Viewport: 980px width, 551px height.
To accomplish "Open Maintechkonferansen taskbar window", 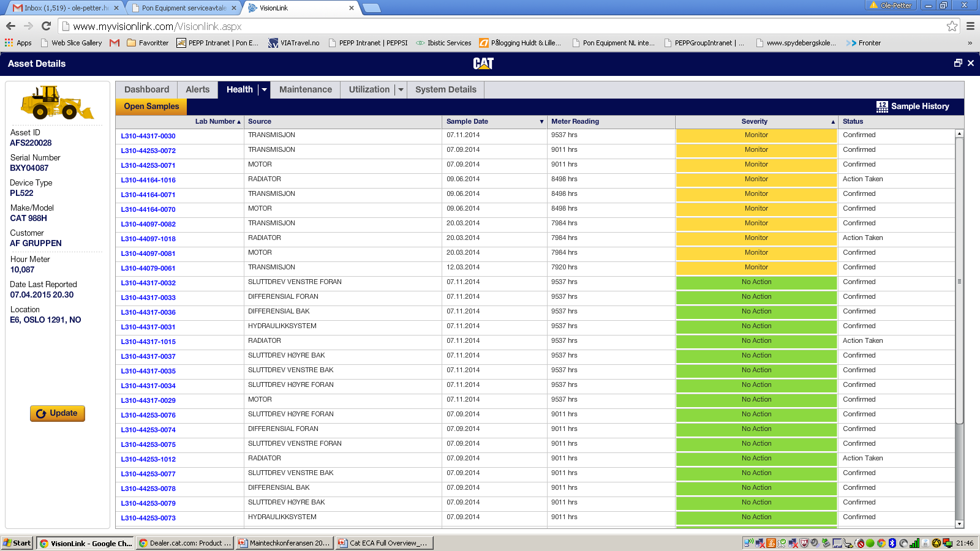I will pyautogui.click(x=284, y=543).
